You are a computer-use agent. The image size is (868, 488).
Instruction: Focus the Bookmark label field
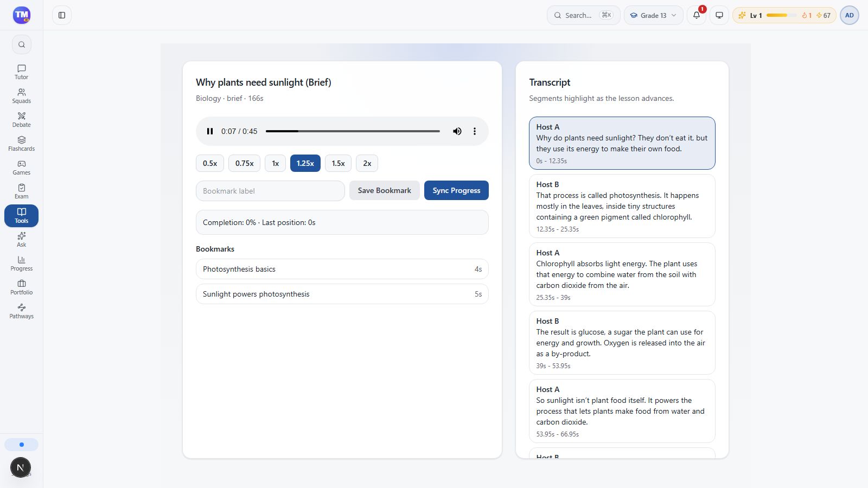pyautogui.click(x=270, y=191)
